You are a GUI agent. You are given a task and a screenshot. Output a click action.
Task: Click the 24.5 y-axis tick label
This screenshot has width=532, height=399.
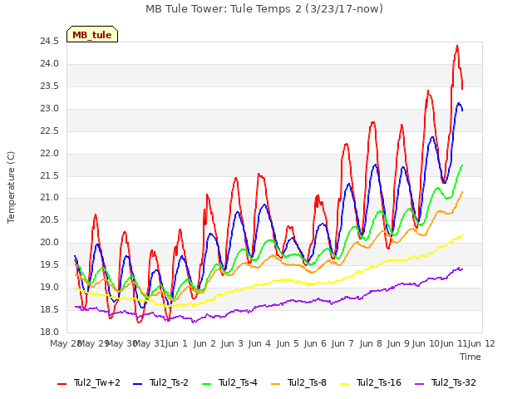(x=50, y=42)
